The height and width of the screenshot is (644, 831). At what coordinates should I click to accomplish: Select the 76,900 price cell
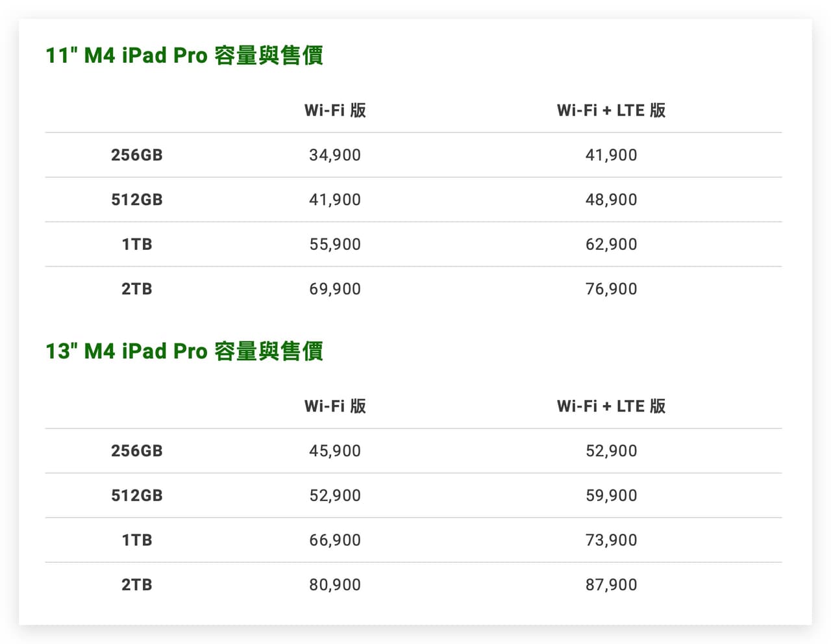click(611, 290)
